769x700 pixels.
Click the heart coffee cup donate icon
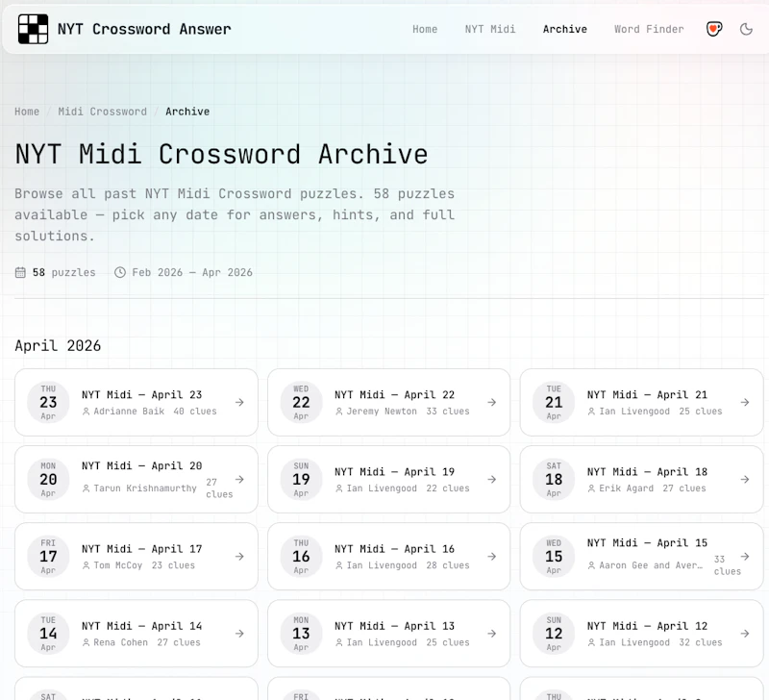(x=714, y=29)
